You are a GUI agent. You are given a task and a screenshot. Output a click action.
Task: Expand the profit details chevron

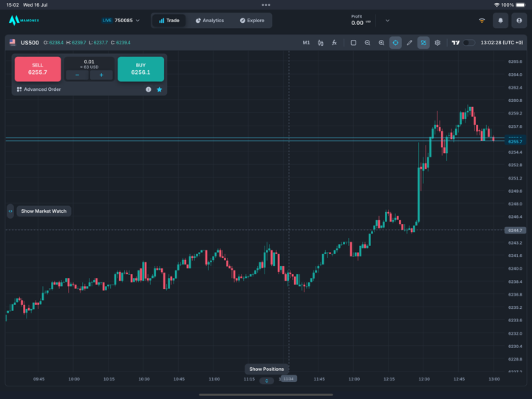[x=387, y=21]
